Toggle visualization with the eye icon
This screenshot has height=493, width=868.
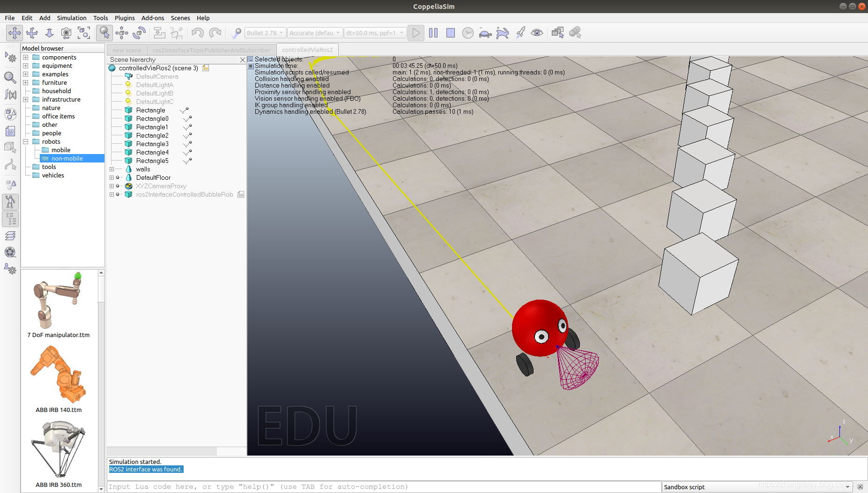[x=537, y=33]
